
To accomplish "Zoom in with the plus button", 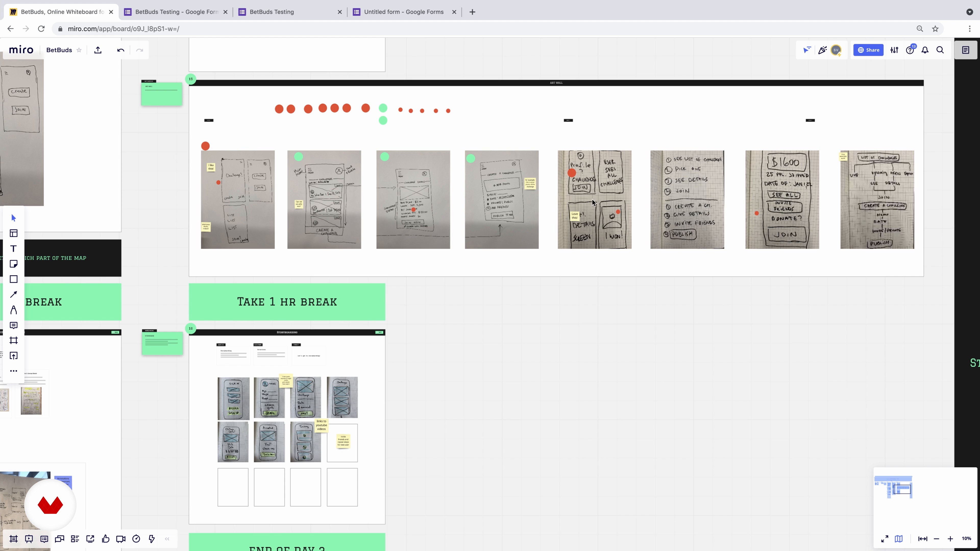I will point(950,539).
